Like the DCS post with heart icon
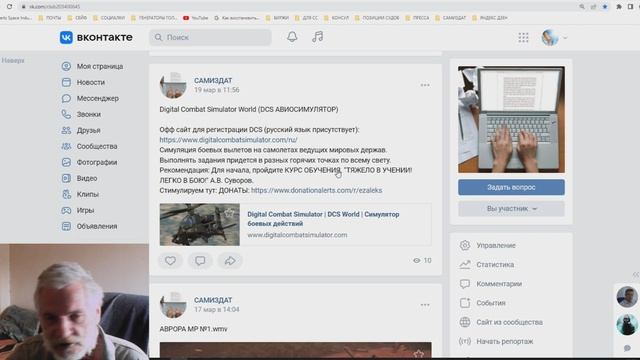Screen dimensions: 640x360 [170, 260]
